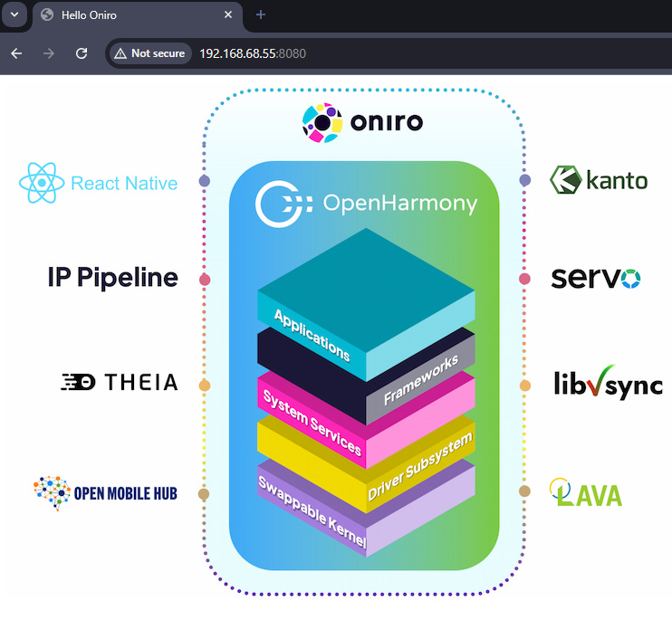Click the Frameworks layer label

tap(421, 380)
